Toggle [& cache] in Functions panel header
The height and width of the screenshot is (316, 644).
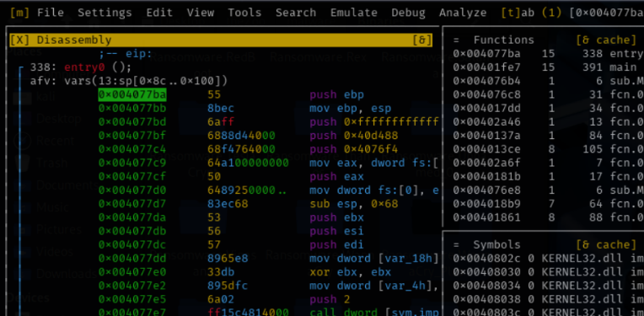tap(606, 40)
